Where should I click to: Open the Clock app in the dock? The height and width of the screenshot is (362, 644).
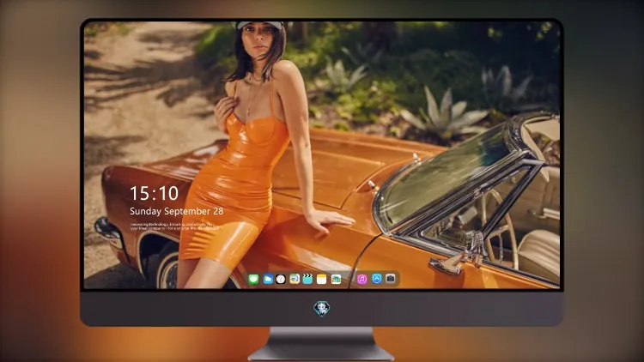pyautogui.click(x=281, y=280)
